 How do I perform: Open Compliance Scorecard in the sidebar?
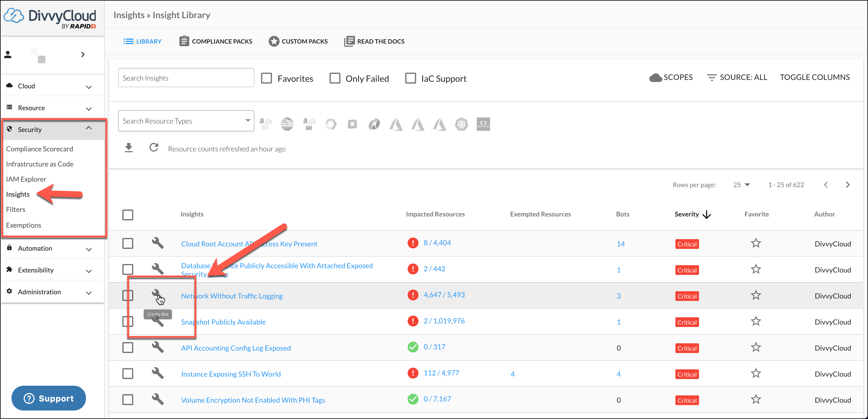[39, 149]
